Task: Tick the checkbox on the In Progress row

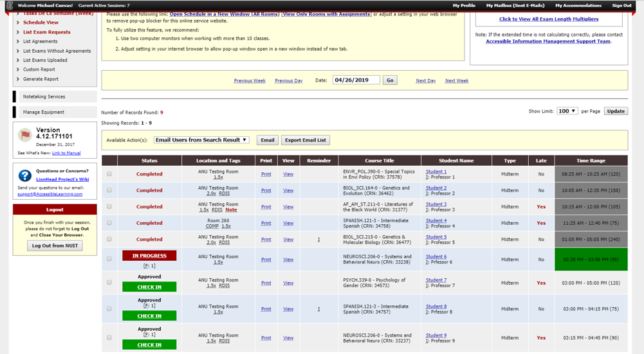Action: point(109,259)
